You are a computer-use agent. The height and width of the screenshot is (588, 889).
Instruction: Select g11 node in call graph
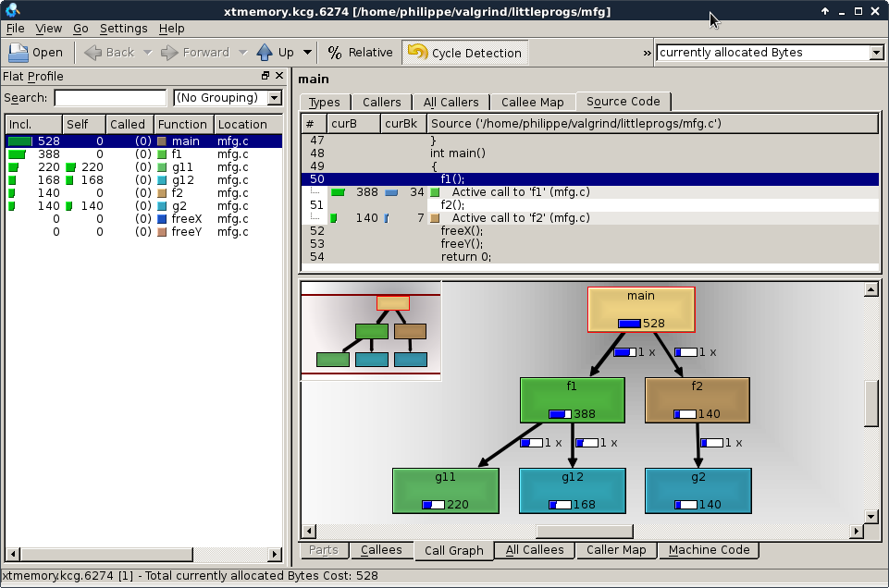tap(445, 490)
